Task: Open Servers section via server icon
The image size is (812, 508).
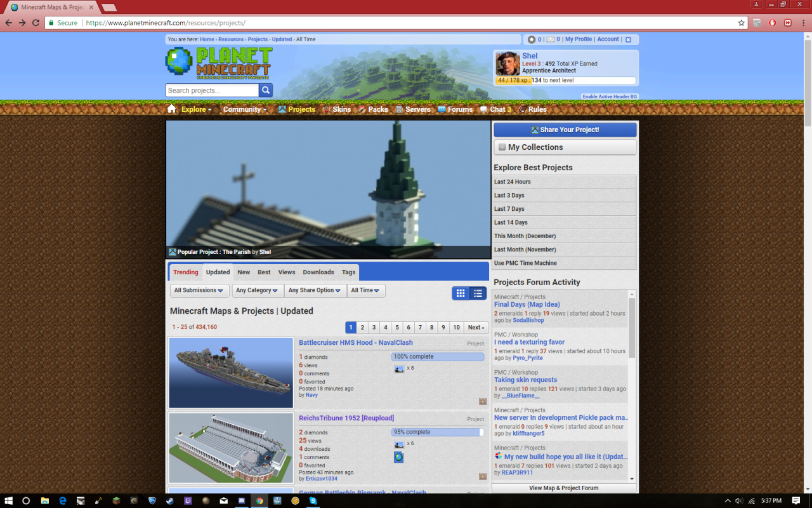Action: 398,109
